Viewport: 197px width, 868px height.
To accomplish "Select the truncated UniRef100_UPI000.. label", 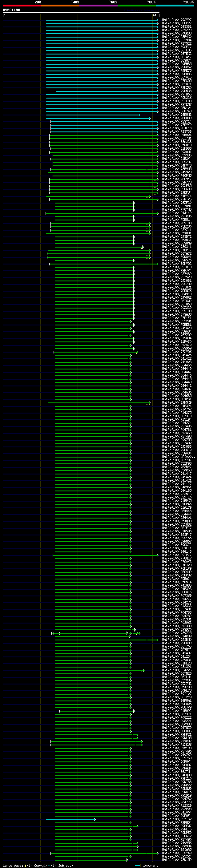I will pos(178,457).
